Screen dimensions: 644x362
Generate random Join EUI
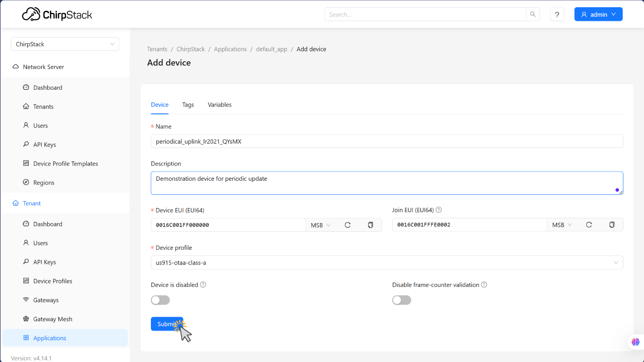tap(589, 225)
